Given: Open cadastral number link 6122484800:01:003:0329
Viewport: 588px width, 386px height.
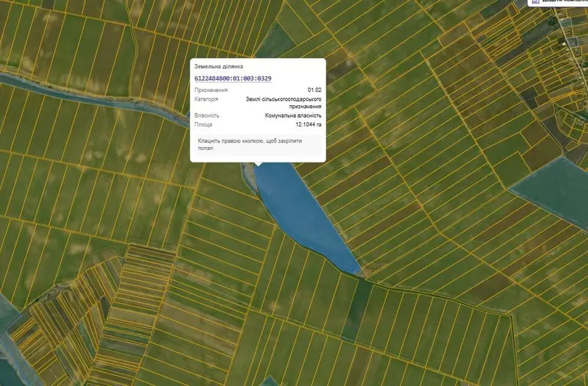Looking at the screenshot, I should [233, 79].
